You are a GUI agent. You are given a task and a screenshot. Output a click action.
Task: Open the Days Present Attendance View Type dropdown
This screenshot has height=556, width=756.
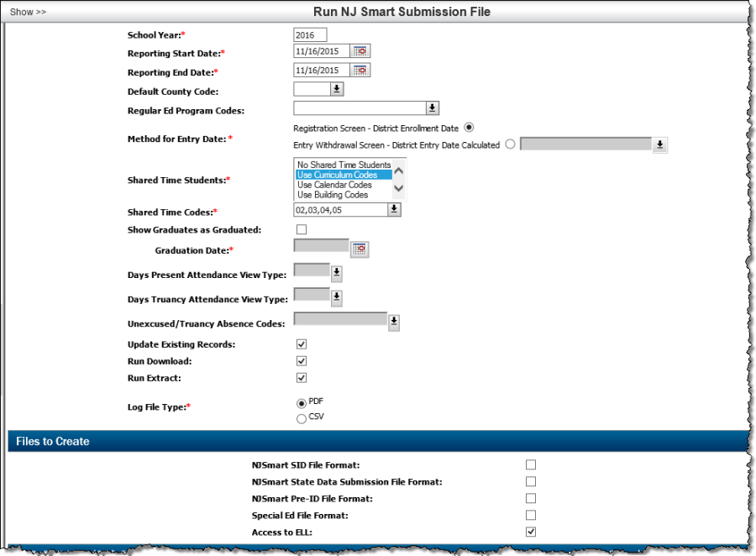[x=336, y=273]
